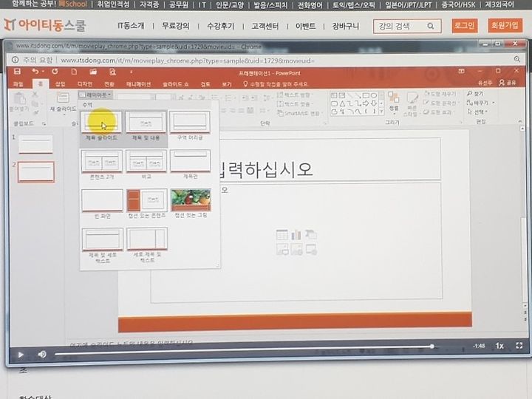
Task: Open the Convert to SmartArt dropdown
Action: tap(299, 113)
